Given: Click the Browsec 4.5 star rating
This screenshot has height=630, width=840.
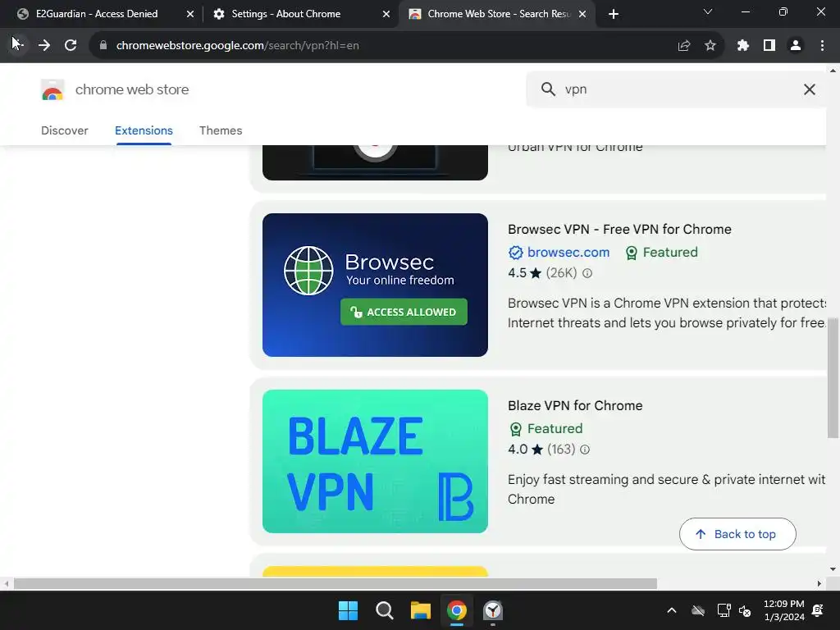Looking at the screenshot, I should tap(524, 273).
